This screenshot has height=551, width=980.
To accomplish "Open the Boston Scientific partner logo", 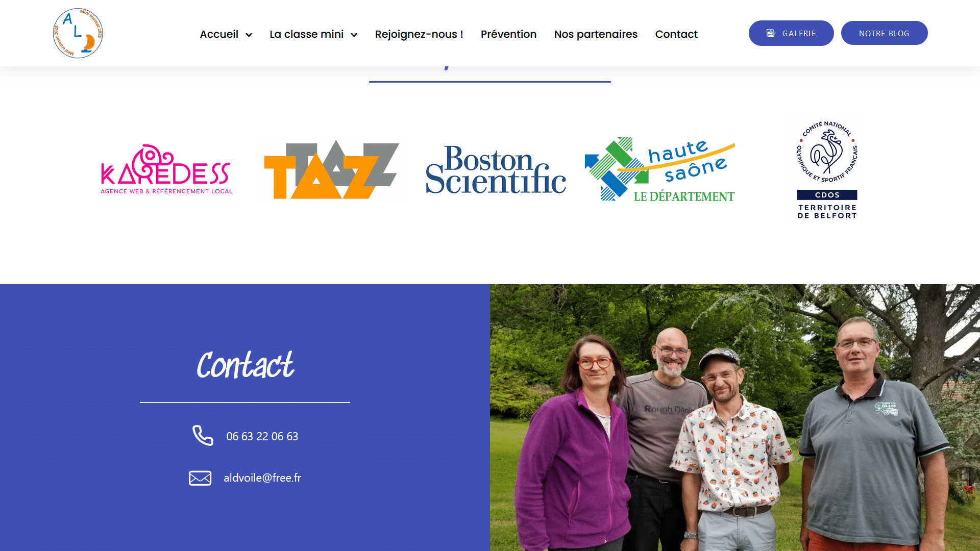I will pyautogui.click(x=496, y=170).
